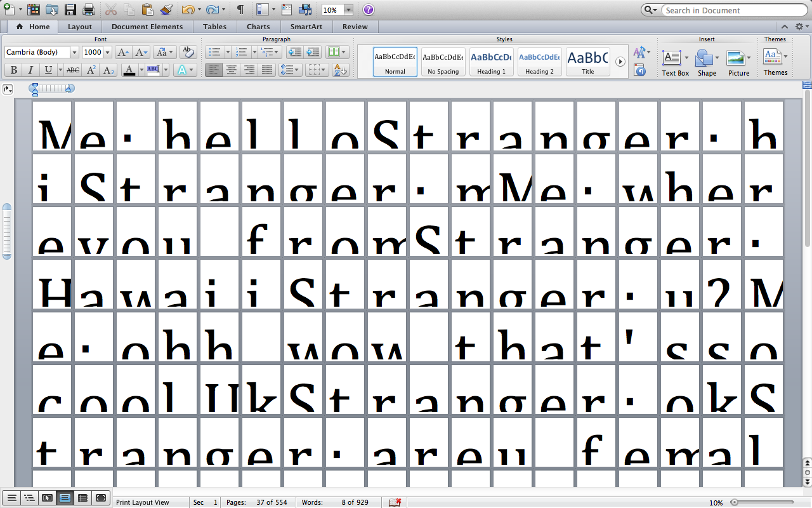Image resolution: width=812 pixels, height=508 pixels.
Task: Show paragraph marks with the pilcrow icon
Action: pos(240,10)
